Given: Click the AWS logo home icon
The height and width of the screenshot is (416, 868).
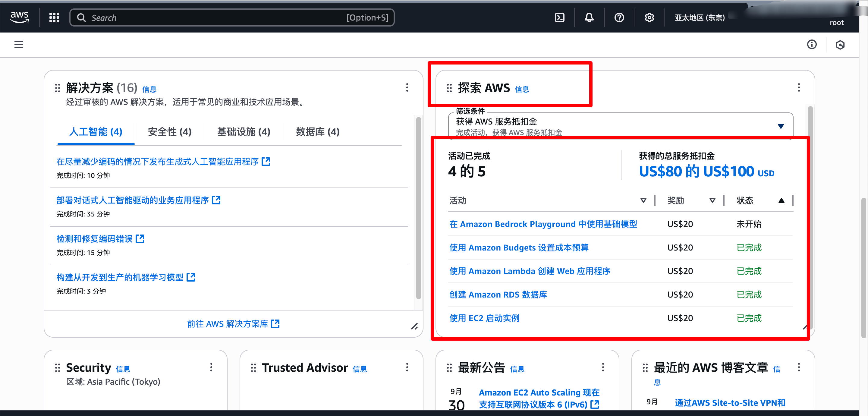Looking at the screenshot, I should click(x=20, y=17).
